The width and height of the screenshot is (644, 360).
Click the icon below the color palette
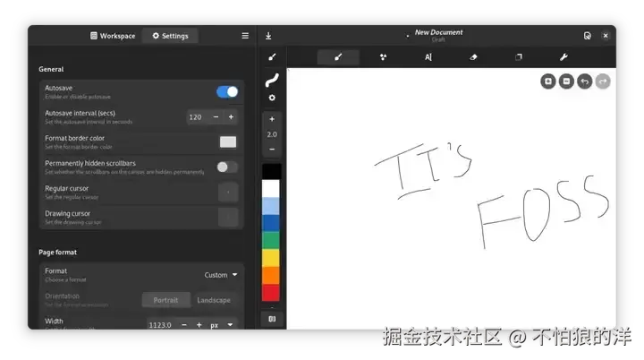[272, 319]
